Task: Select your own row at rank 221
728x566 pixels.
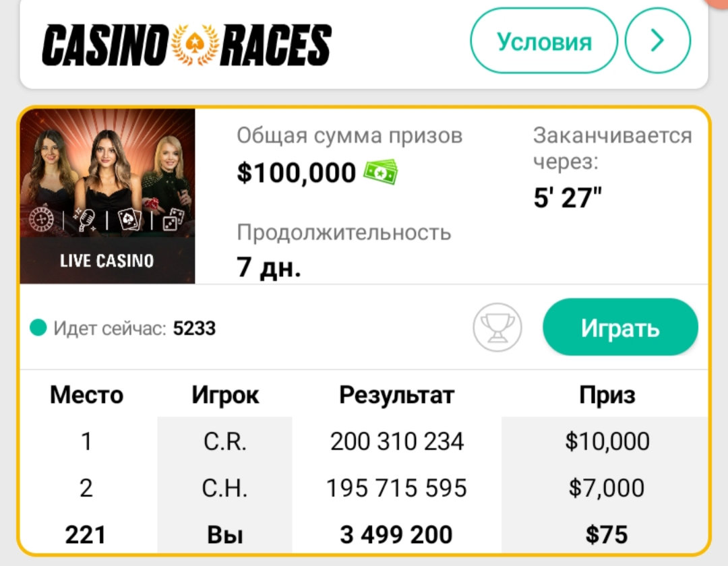Action: click(x=365, y=534)
